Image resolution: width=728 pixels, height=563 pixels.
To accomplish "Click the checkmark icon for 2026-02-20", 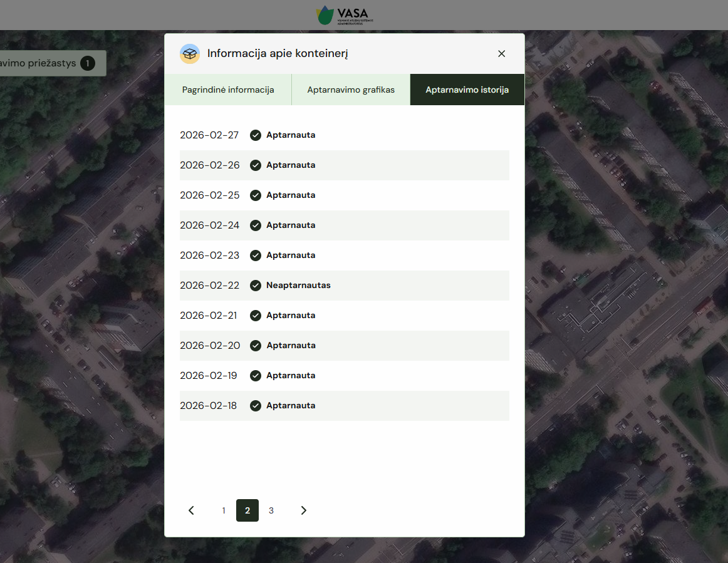I will [256, 346].
